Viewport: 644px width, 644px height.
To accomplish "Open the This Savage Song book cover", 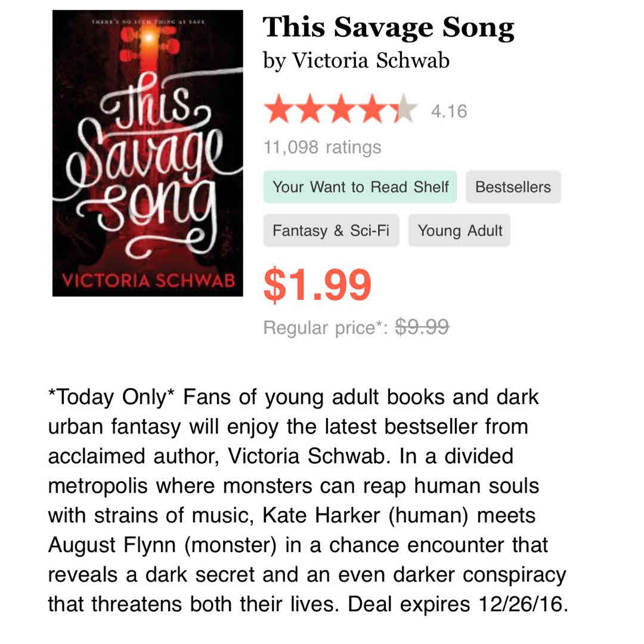I will coord(147,153).
